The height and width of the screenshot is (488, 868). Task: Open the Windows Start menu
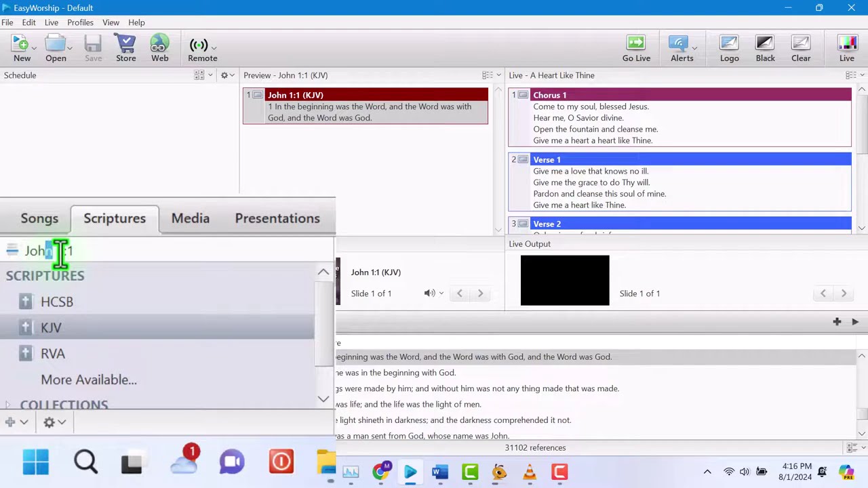point(35,462)
